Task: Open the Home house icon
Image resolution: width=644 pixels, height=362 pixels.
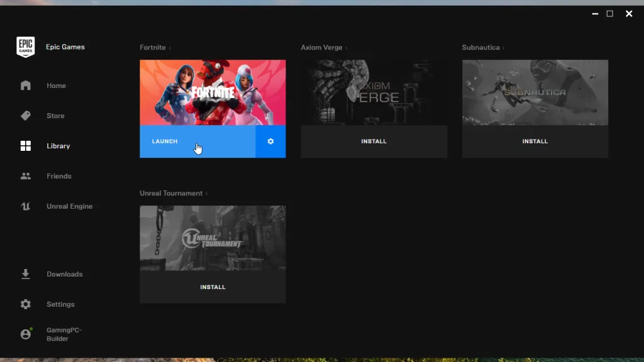Action: [25, 85]
